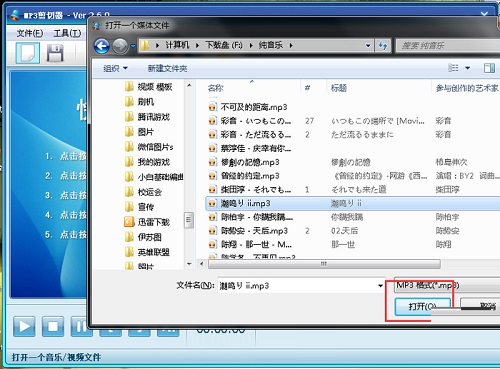Open the 文件(F) menu

30,33
